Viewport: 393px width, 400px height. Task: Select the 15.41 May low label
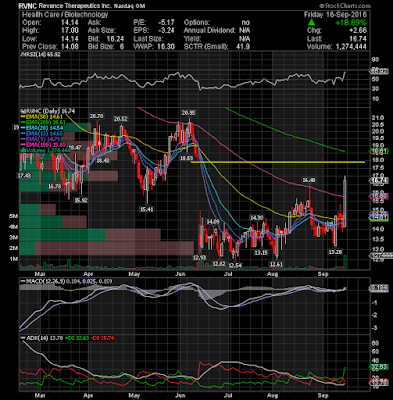(x=146, y=209)
